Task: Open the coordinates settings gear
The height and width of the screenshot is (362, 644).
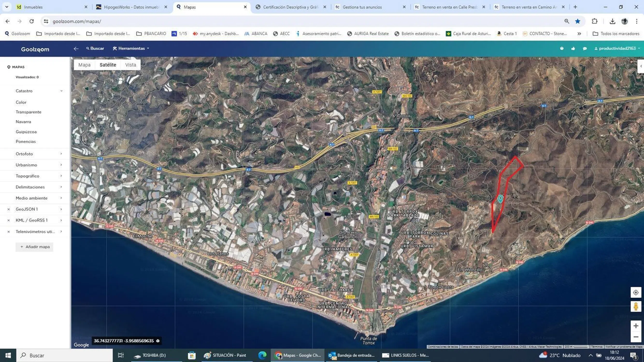Action: click(158, 341)
